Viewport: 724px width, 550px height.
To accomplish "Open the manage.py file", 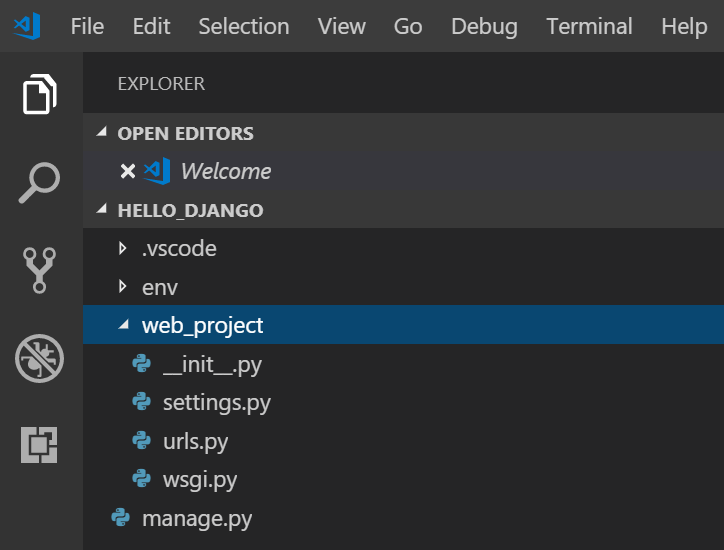I will (x=197, y=519).
